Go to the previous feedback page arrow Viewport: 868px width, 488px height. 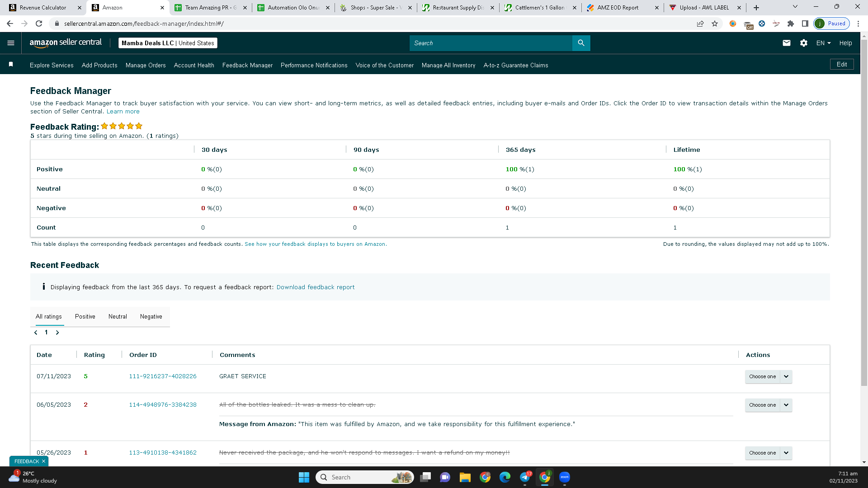pos(36,333)
